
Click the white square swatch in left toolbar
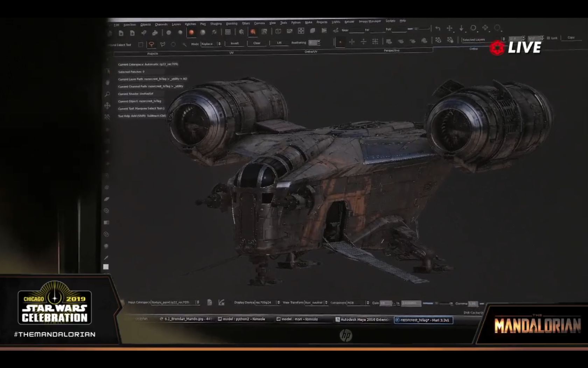(106, 267)
